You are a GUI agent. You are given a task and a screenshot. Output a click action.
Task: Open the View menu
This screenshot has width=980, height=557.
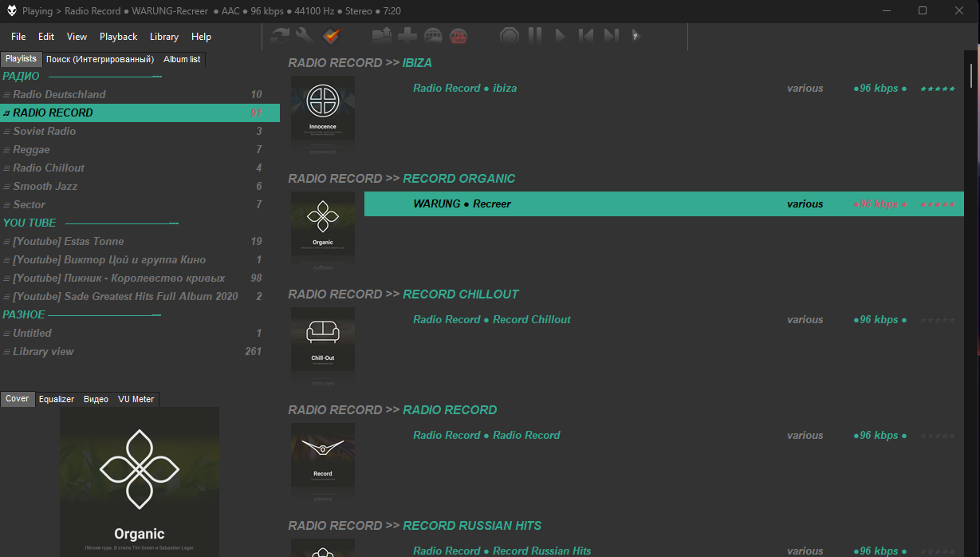[x=77, y=37]
